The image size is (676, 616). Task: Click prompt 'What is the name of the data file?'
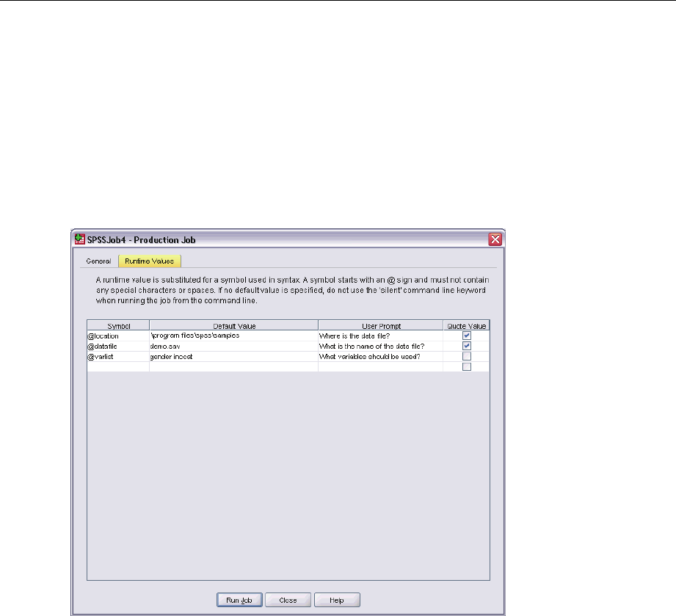pos(381,346)
